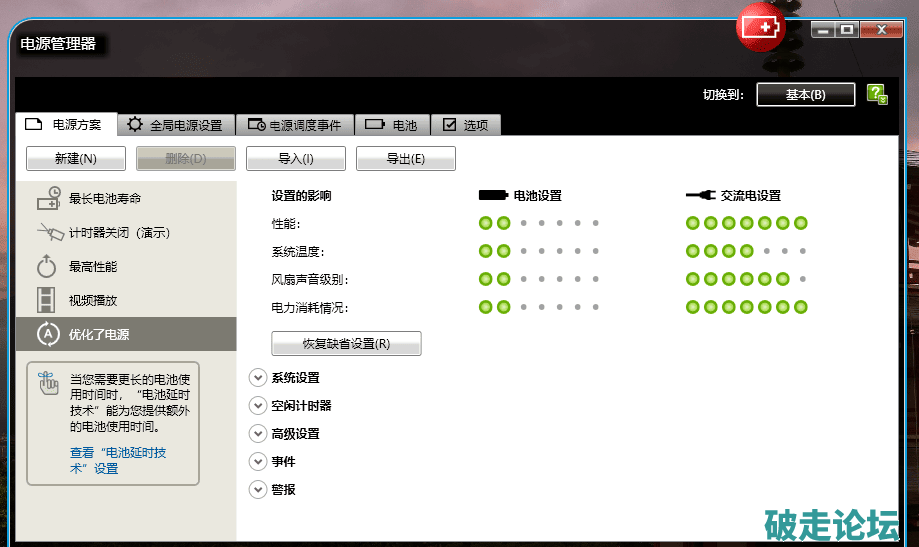Screen dimensions: 919x547
Task: Expand the 事件 section
Action: [x=257, y=462]
